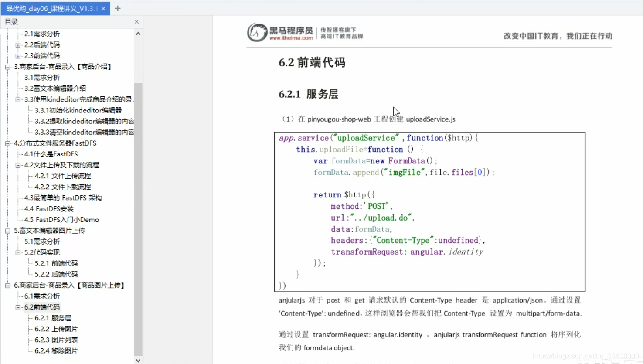
Task: Click outline scrollbar up arrow
Action: 138,34
